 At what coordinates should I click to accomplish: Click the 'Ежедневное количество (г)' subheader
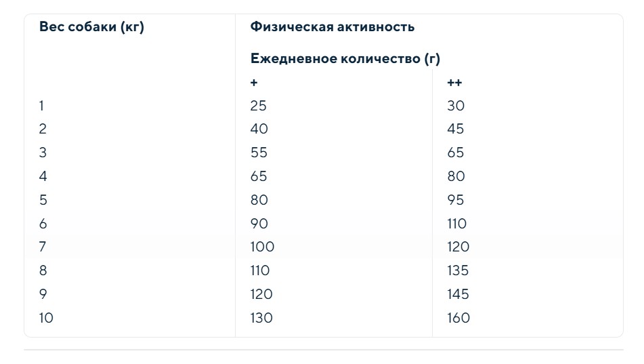[345, 58]
